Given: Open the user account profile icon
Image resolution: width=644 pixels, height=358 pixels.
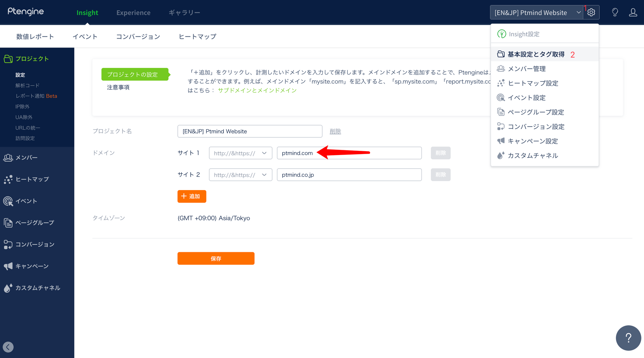Looking at the screenshot, I should pos(633,13).
